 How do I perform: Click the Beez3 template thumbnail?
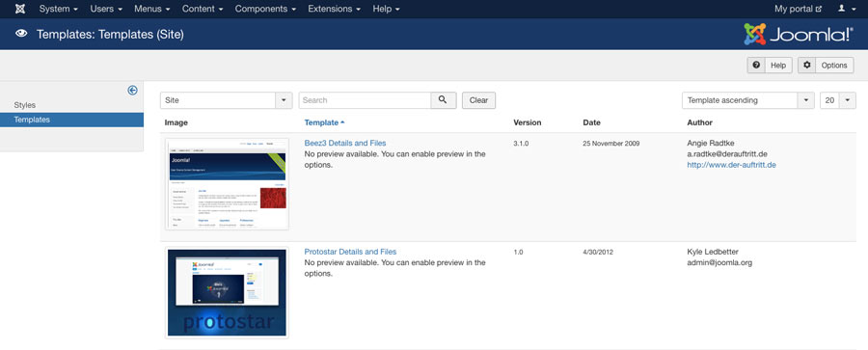point(227,184)
